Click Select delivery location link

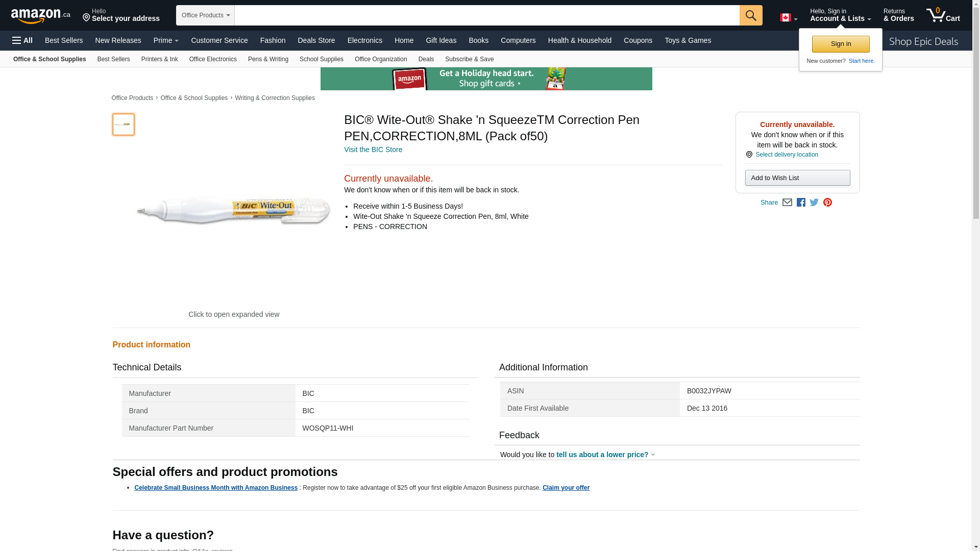(x=786, y=155)
